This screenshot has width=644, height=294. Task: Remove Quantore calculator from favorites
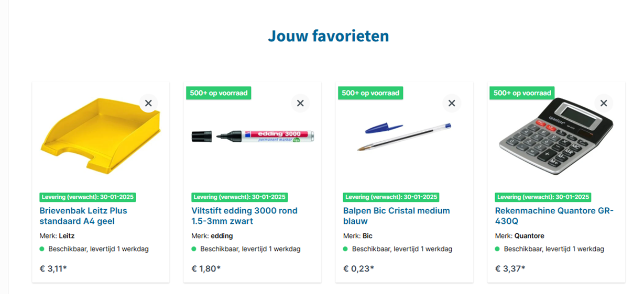pos(604,103)
